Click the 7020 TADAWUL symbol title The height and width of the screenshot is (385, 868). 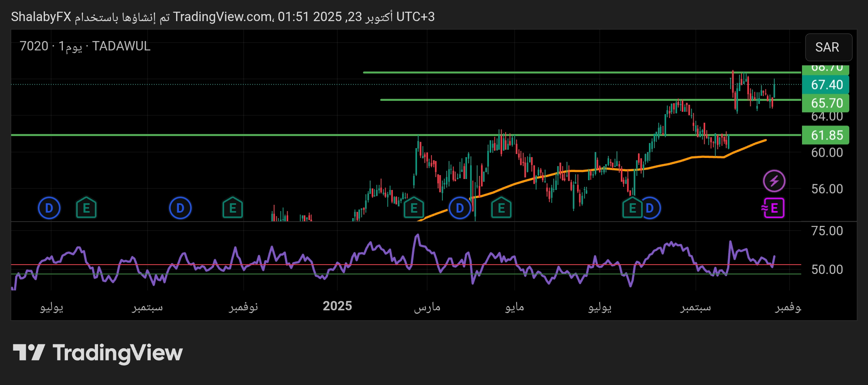pyautogui.click(x=85, y=46)
